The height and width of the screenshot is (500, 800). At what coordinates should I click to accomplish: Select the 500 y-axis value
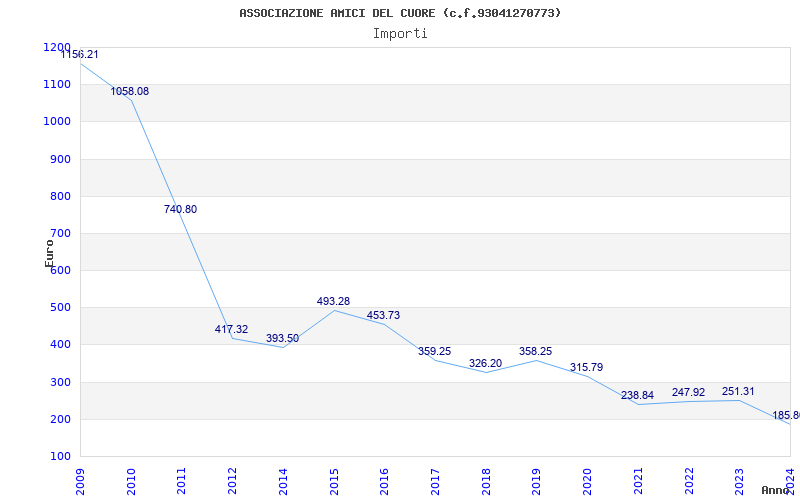coord(60,308)
